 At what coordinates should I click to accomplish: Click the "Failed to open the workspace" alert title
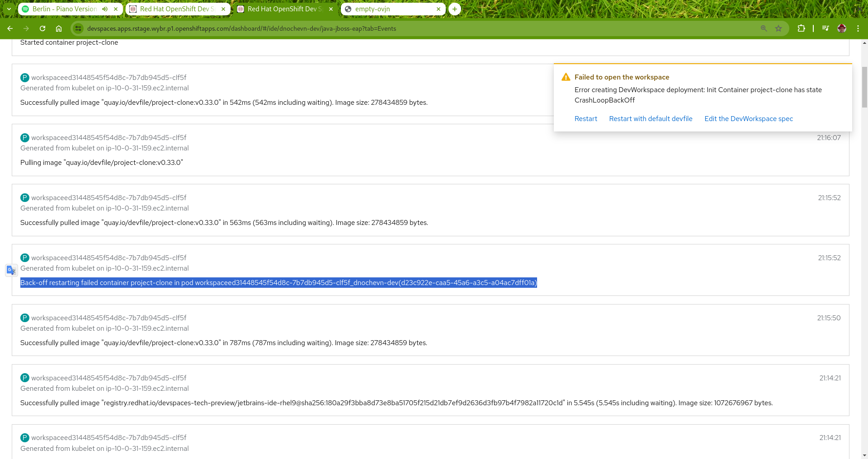(622, 77)
